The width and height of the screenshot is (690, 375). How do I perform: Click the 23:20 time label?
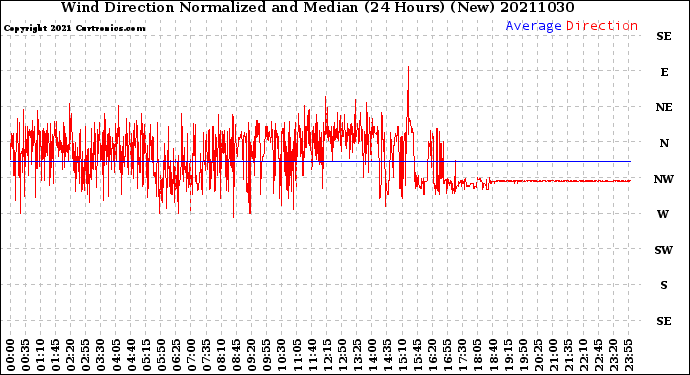pos(613,355)
